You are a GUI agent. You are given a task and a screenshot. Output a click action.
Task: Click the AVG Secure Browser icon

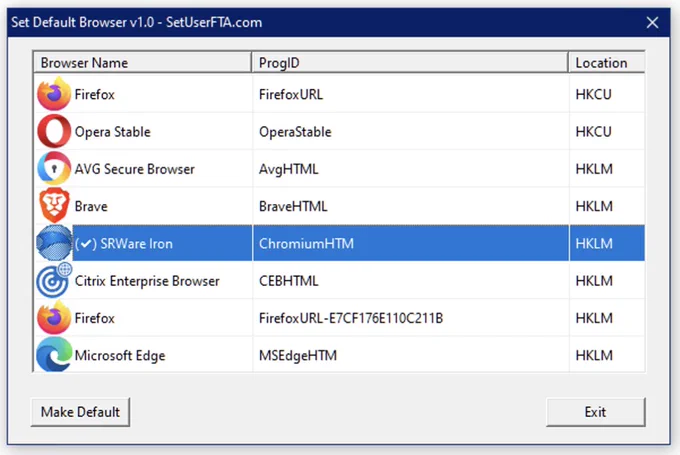coord(54,169)
